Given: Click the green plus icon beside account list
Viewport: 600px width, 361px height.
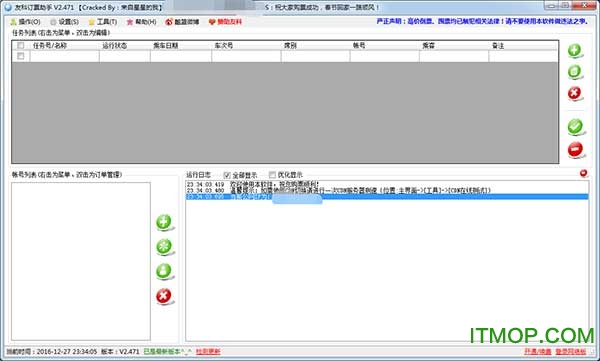Looking at the screenshot, I should pos(164,222).
